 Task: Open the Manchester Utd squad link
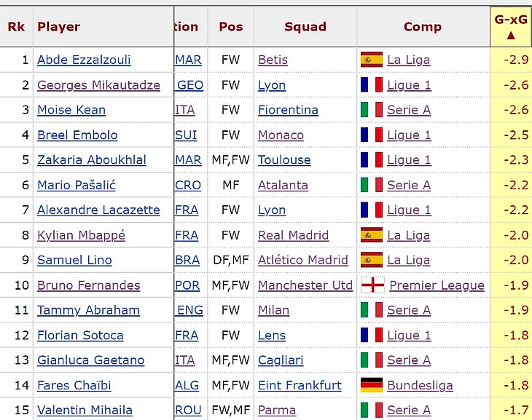pyautogui.click(x=305, y=285)
